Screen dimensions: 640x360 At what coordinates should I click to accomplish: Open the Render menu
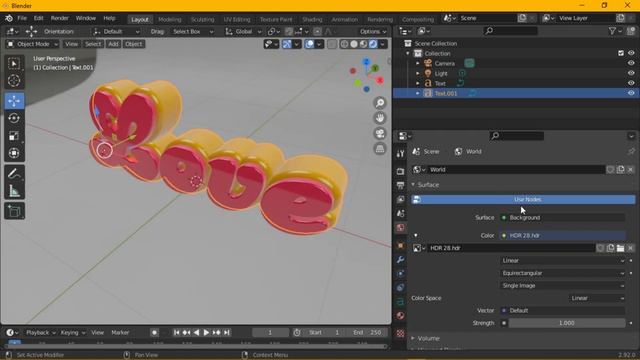tap(60, 18)
